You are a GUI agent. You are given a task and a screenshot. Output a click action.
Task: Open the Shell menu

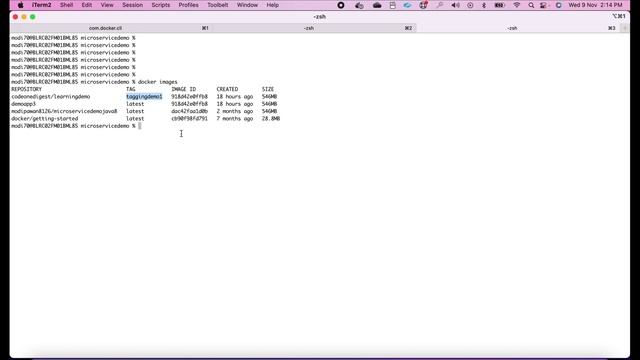pyautogui.click(x=67, y=5)
